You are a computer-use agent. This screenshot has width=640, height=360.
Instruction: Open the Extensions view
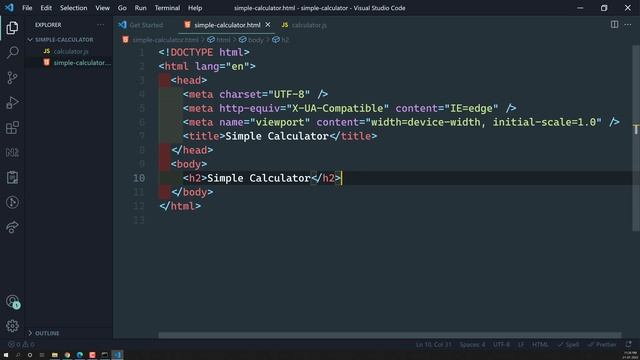tap(12, 127)
